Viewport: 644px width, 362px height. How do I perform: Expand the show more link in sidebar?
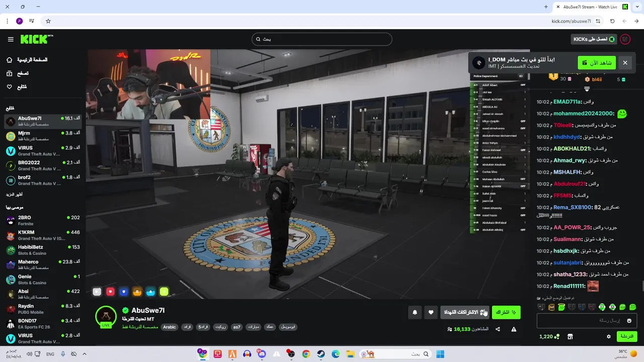coord(14,194)
